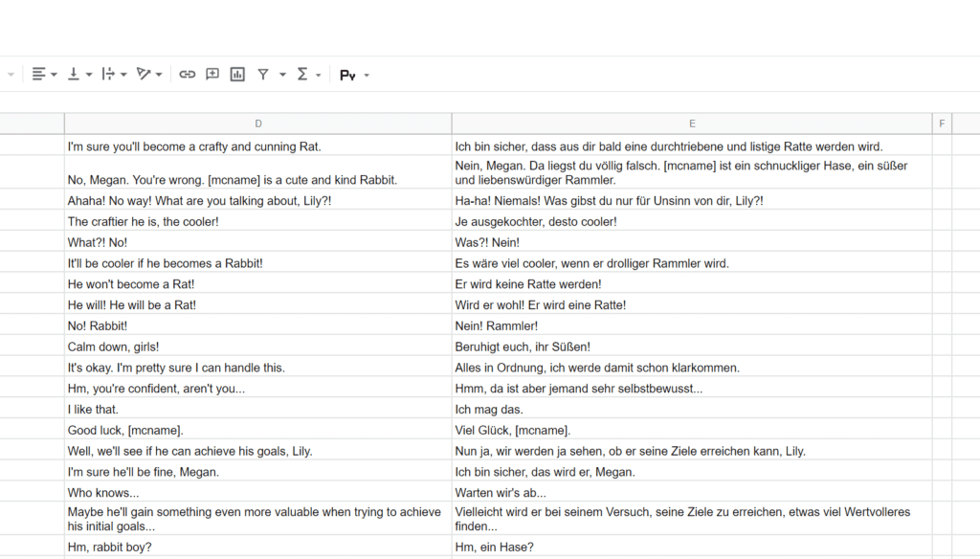The image size is (980, 559).
Task: Select cell "Ha-ha! Niemals! Was gibst du nur für Unsinn..."
Action: click(692, 199)
